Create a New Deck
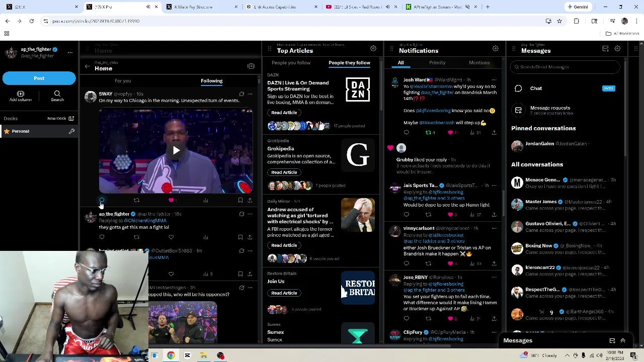Viewport: 644px width, 362px height. [x=60, y=119]
